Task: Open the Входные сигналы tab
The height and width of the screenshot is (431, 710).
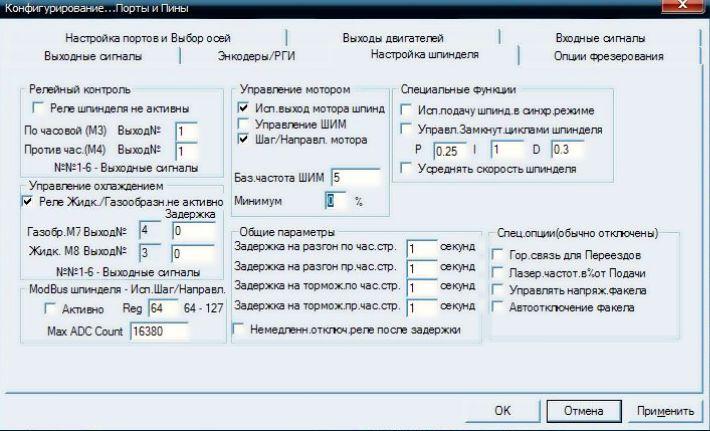Action: 600,38
